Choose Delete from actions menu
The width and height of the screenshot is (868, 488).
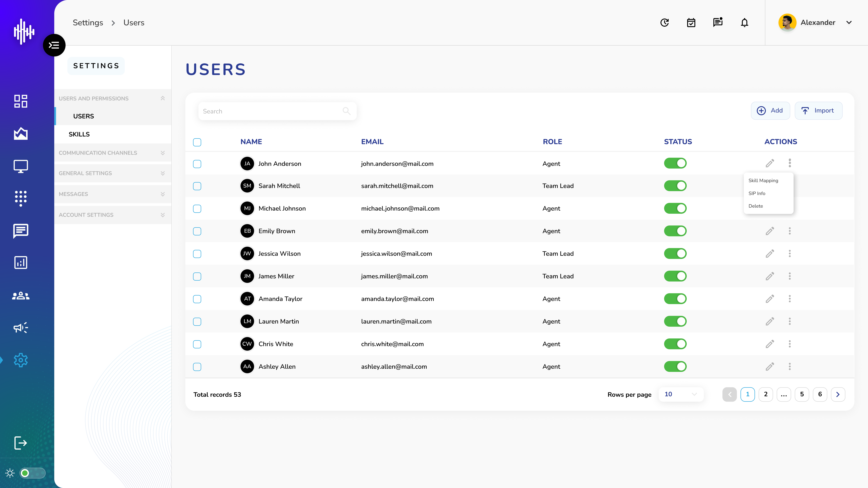pyautogui.click(x=755, y=206)
